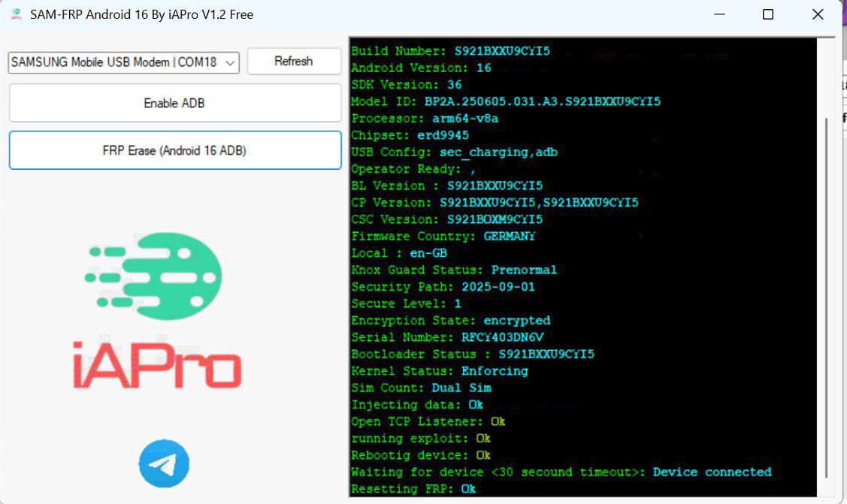Click the Enable ADB button

[174, 103]
